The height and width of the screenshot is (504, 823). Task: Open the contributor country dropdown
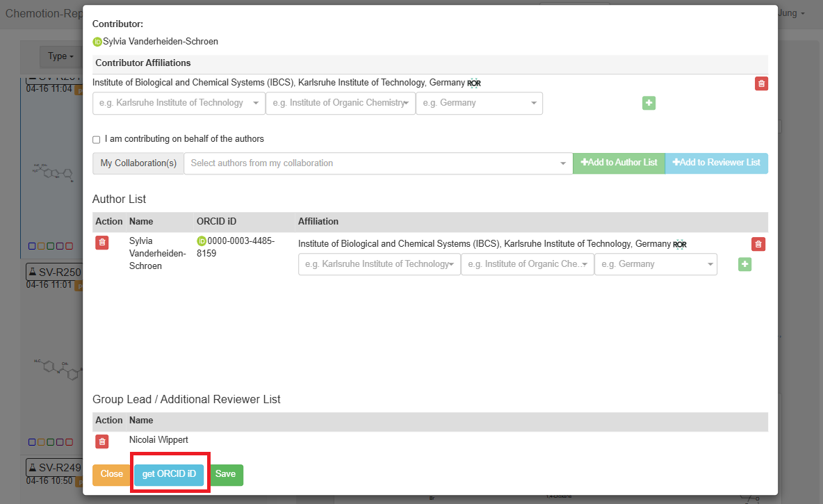[479, 103]
